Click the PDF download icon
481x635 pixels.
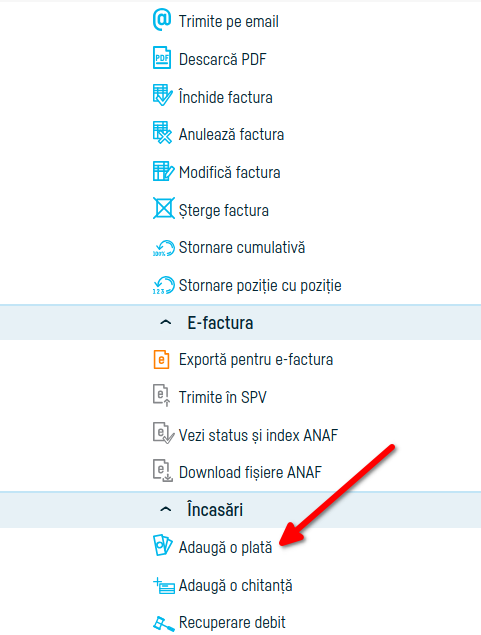click(162, 58)
